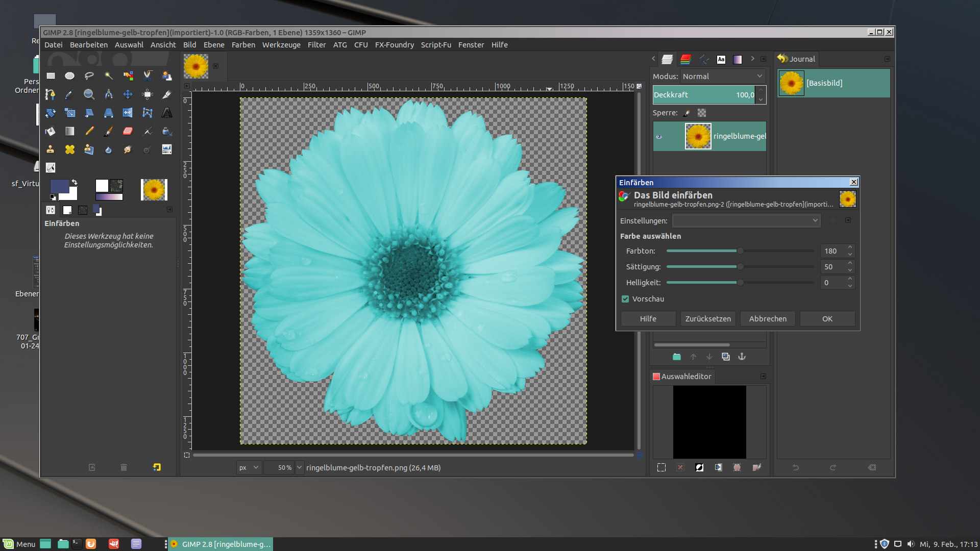Expand the Einstellungen presets dropdown

point(746,220)
